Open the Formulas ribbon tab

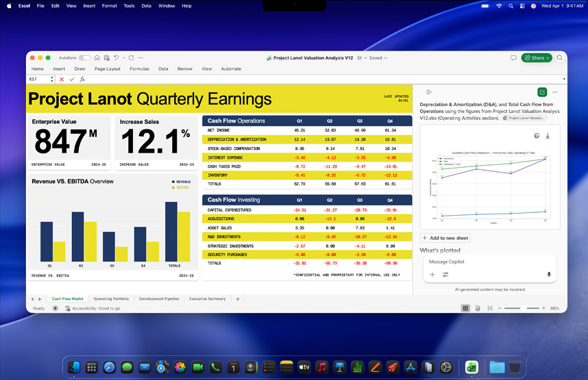(139, 69)
